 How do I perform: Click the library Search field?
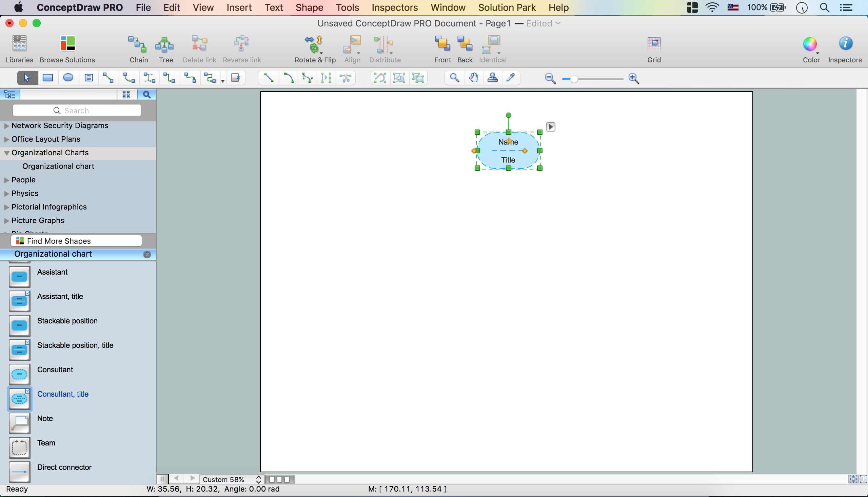tap(77, 110)
